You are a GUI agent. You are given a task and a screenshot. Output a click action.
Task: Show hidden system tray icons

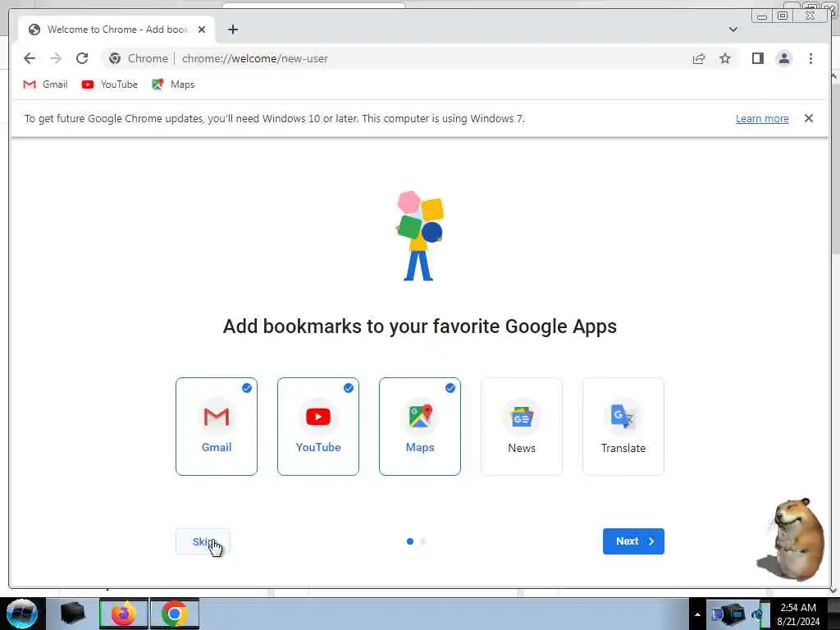[x=697, y=614]
